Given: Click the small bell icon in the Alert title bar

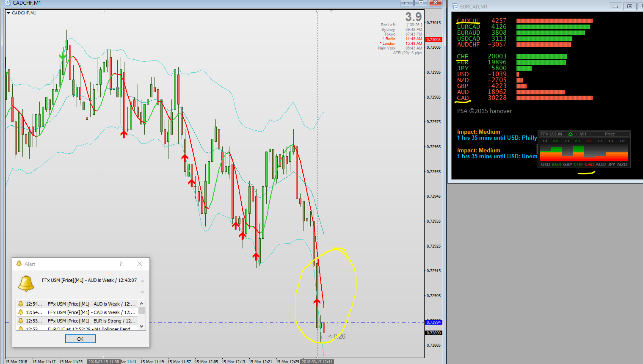Looking at the screenshot, I should [x=19, y=264].
